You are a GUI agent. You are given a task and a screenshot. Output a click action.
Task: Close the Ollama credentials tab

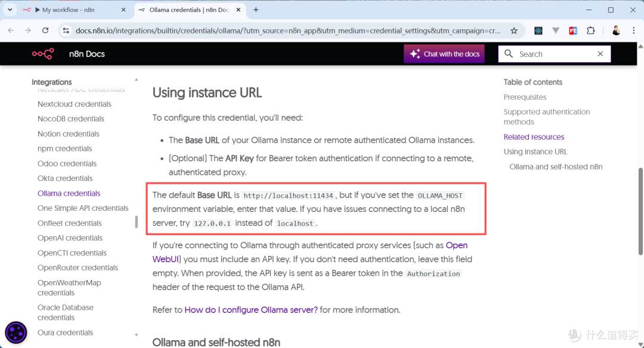(x=238, y=10)
